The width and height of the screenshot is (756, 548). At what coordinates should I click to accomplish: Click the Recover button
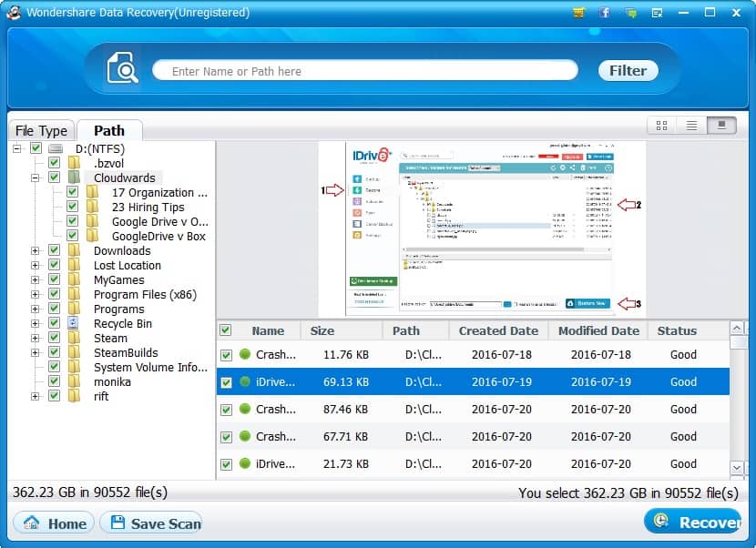(x=693, y=522)
